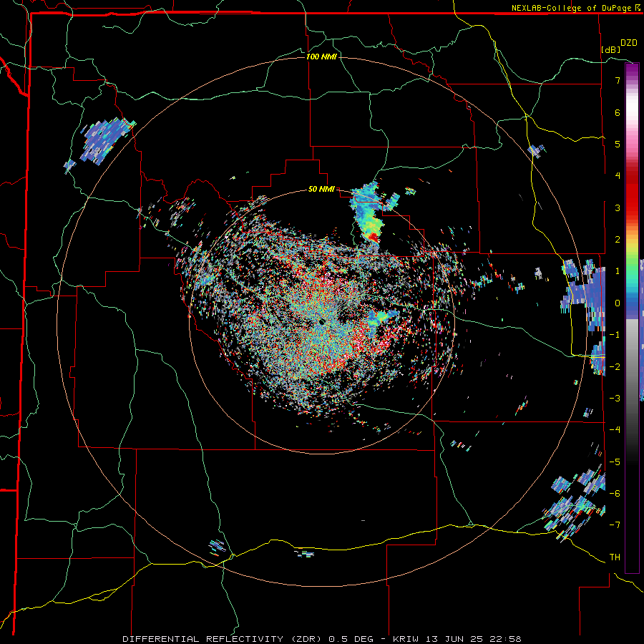
Task: Click the 1 value on color scale
Action: tap(618, 271)
